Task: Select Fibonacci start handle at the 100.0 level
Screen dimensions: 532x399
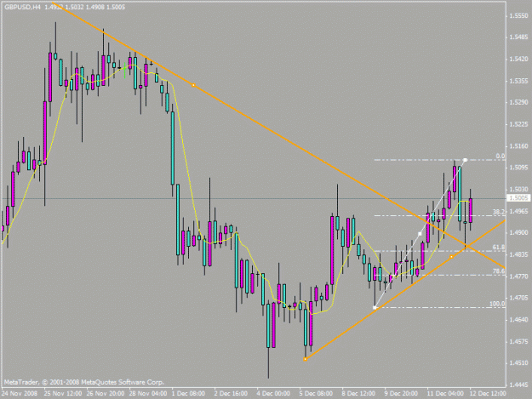Action: pyautogui.click(x=375, y=308)
